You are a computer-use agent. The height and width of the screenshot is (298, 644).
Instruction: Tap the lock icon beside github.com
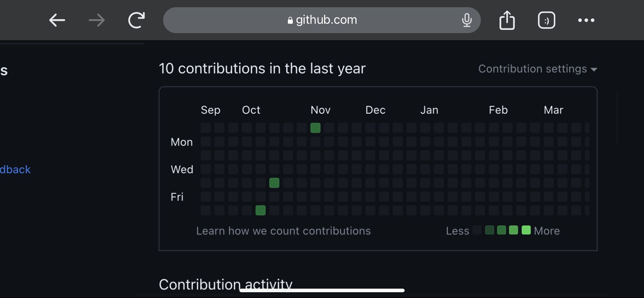pyautogui.click(x=290, y=21)
